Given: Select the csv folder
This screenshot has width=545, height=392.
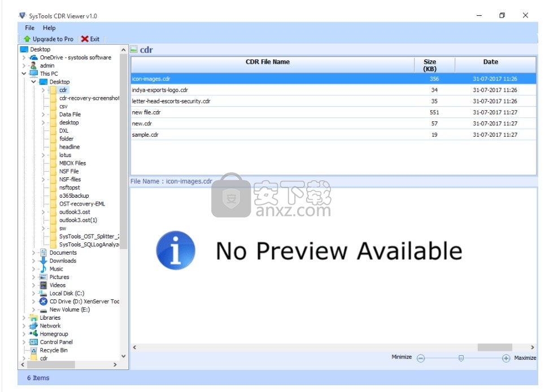Looking at the screenshot, I should tap(63, 106).
